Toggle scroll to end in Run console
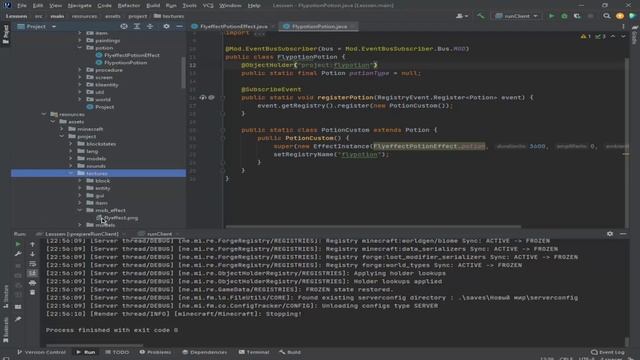This screenshot has width=640, height=360. point(32,273)
